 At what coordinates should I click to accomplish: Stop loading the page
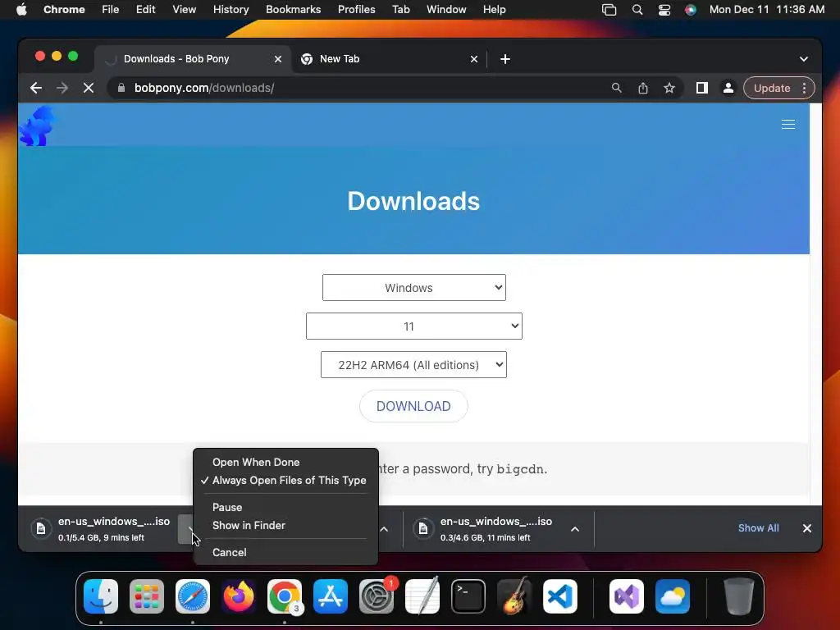point(89,88)
